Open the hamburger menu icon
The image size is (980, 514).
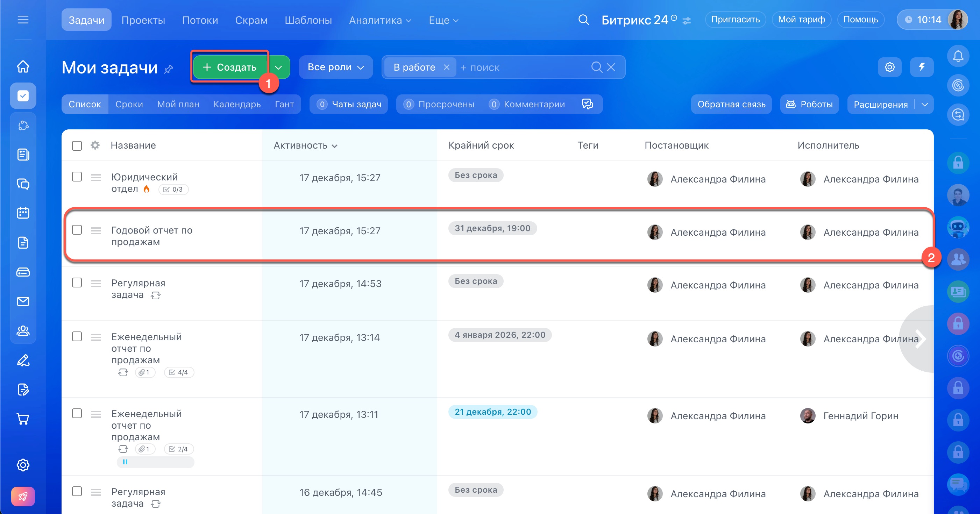coord(23,20)
